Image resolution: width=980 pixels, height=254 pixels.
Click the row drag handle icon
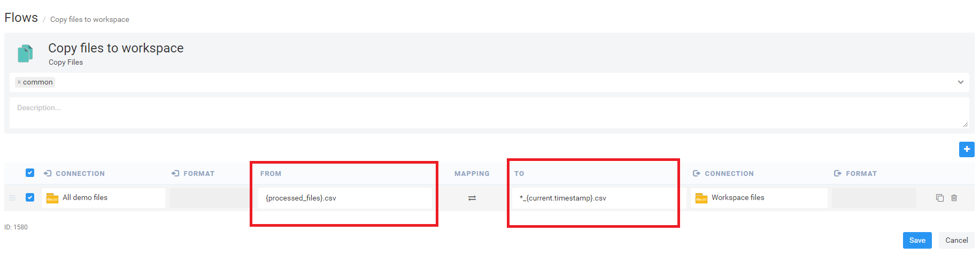coord(12,198)
